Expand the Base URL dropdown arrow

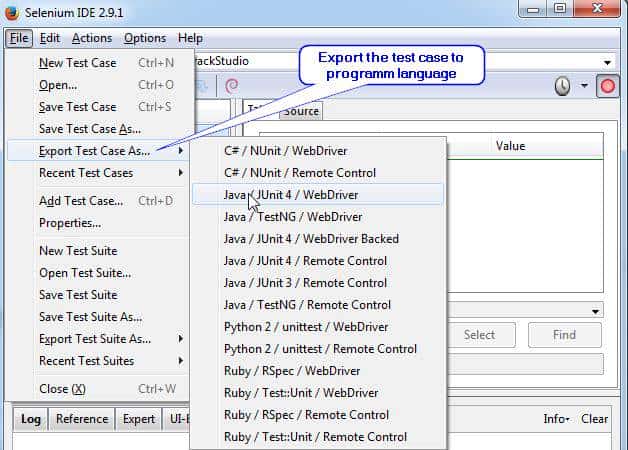[607, 61]
